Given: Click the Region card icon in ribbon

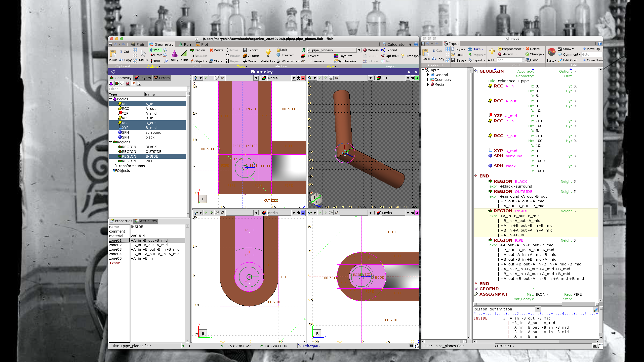Looking at the screenshot, I should 197,50.
